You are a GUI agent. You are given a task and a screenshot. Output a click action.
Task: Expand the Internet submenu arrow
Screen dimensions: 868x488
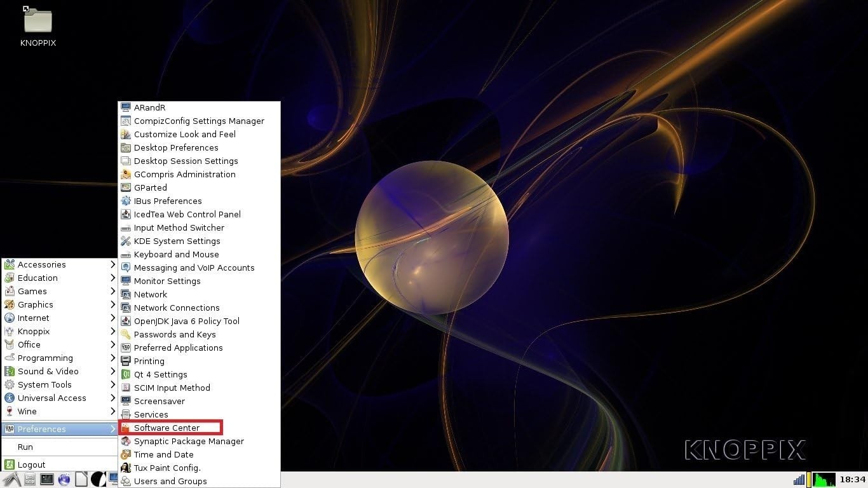(x=112, y=318)
